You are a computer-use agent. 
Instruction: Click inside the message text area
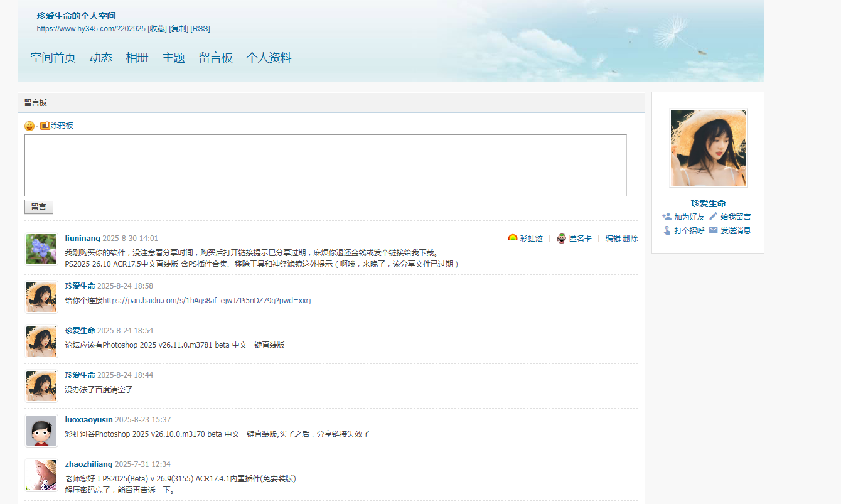tap(325, 165)
